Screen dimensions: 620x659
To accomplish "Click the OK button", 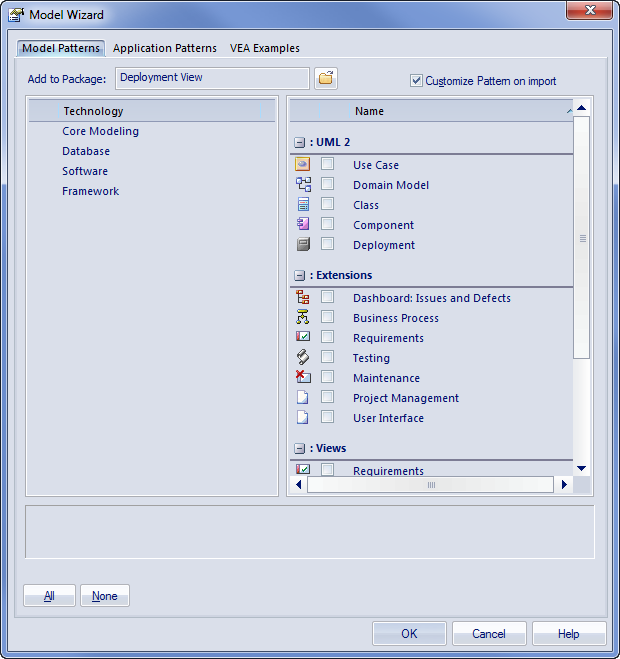I will pos(409,633).
